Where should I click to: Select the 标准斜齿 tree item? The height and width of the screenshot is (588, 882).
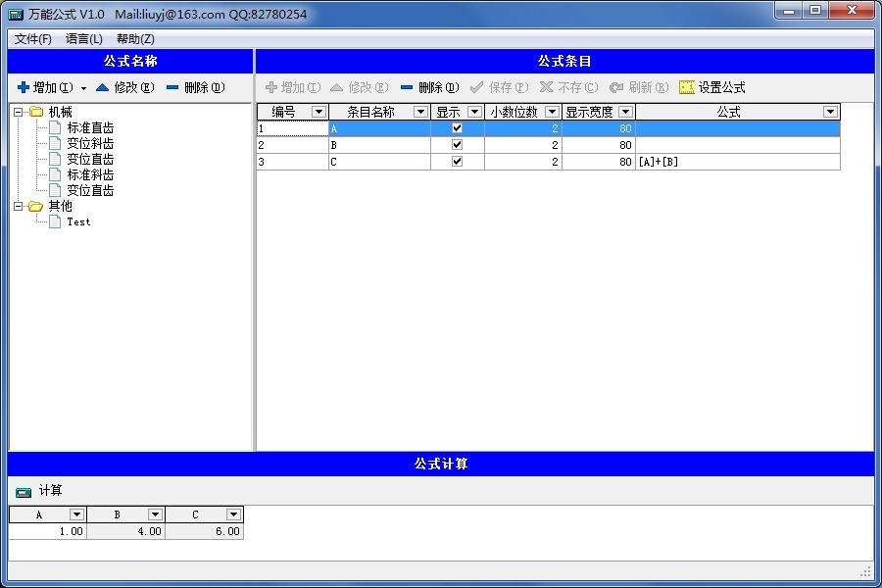[x=90, y=175]
